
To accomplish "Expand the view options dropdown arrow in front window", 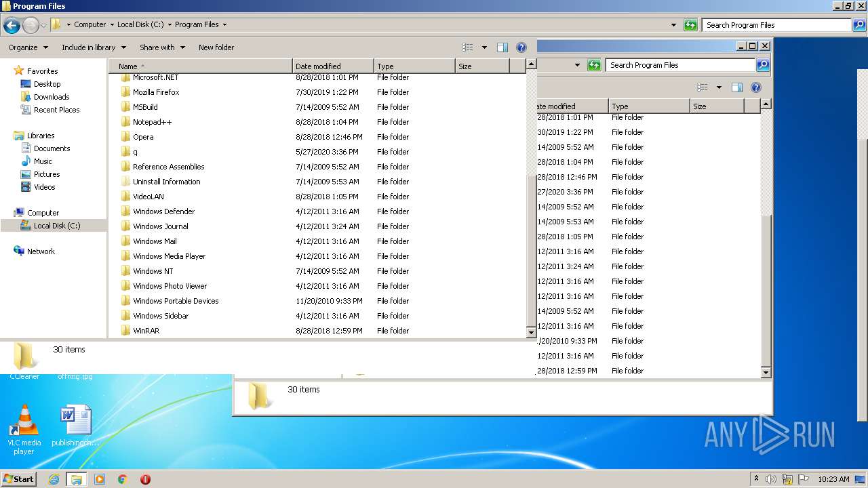I will coord(484,47).
